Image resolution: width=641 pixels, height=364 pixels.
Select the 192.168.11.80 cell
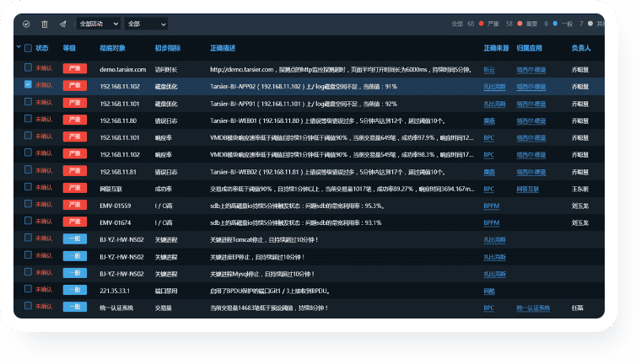tap(118, 121)
